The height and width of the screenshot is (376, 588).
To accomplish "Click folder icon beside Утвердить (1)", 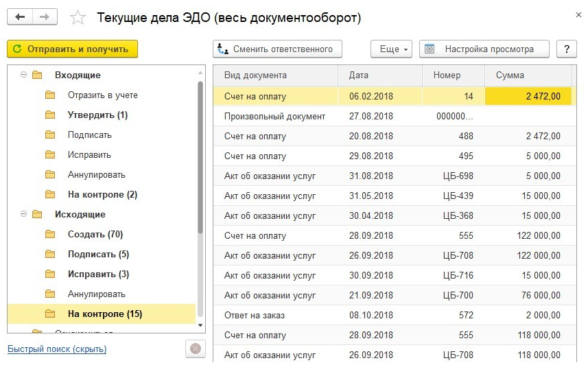I will coord(50,115).
